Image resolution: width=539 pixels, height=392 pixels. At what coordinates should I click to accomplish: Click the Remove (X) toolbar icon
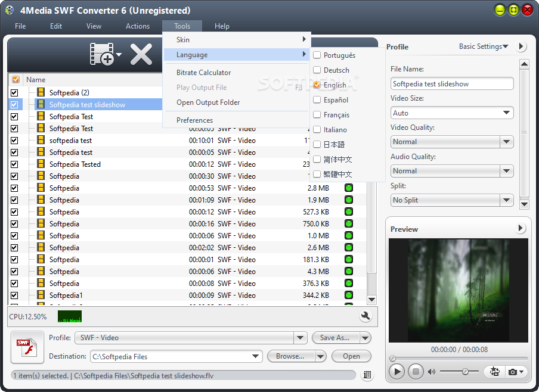[141, 54]
